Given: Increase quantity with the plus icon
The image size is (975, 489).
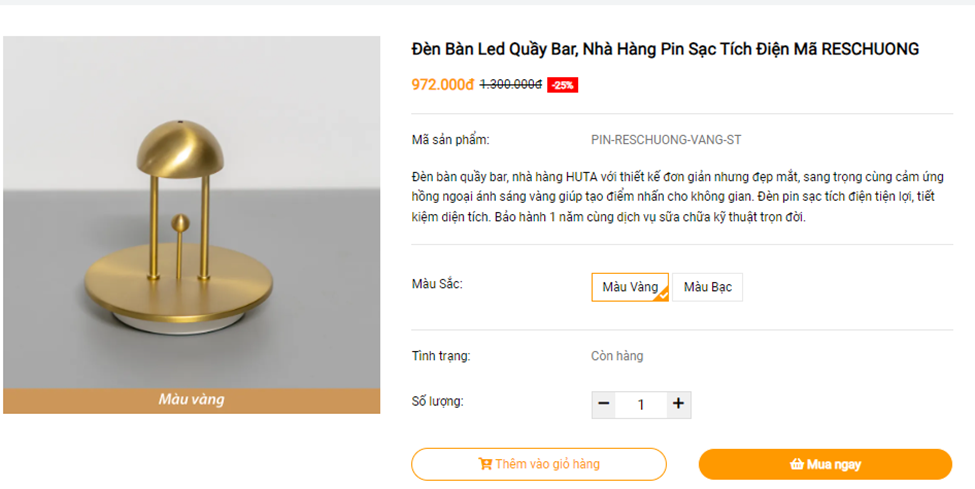Looking at the screenshot, I should (678, 404).
